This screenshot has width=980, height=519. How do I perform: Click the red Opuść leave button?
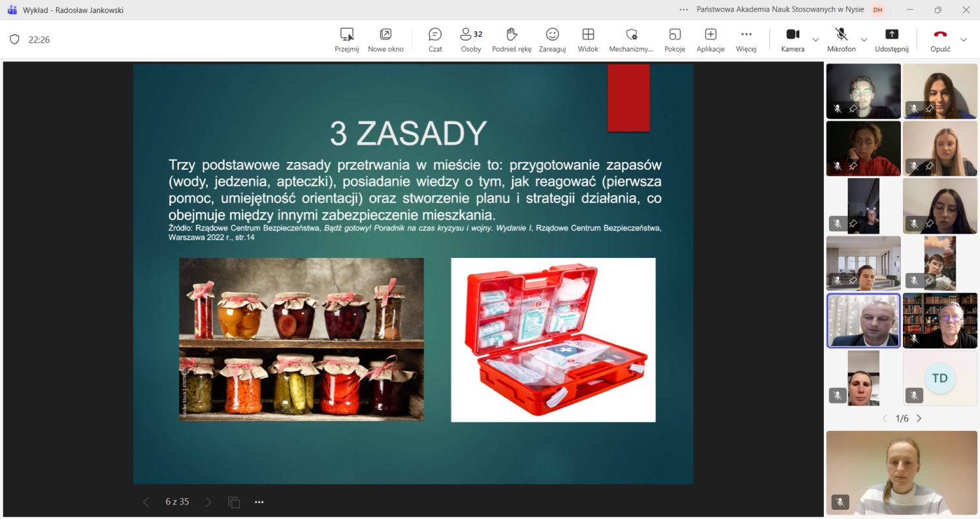(940, 40)
